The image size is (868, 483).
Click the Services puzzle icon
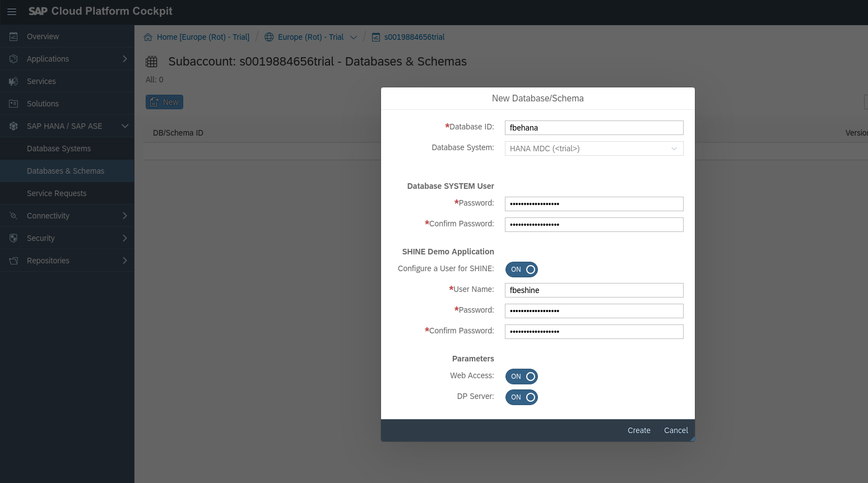coord(13,81)
